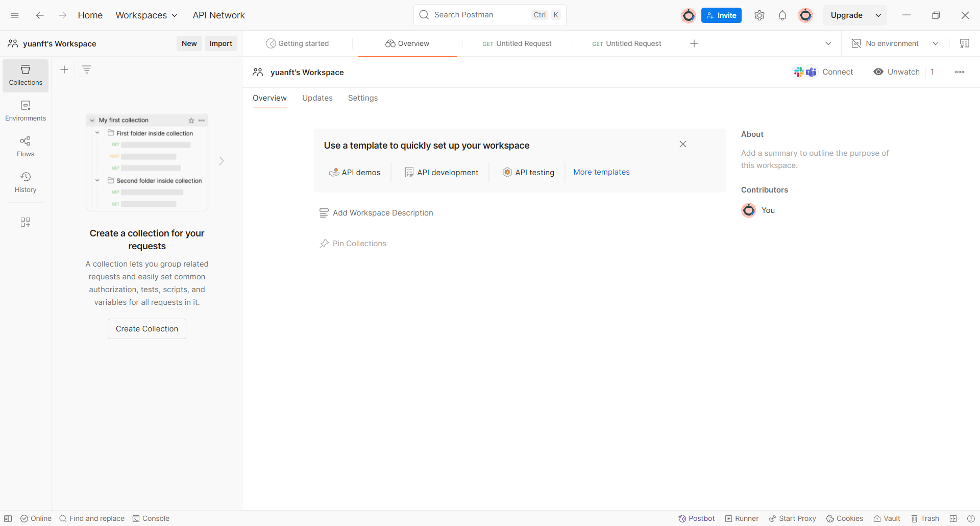Screen dimensions: 980x526
Task: Click the plus to create new collection
Action: click(64, 69)
